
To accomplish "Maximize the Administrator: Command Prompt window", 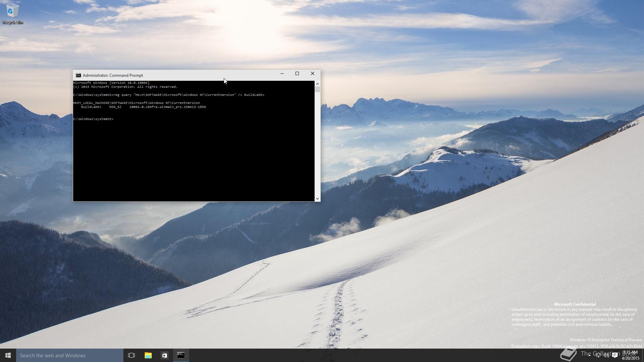I will click(297, 74).
